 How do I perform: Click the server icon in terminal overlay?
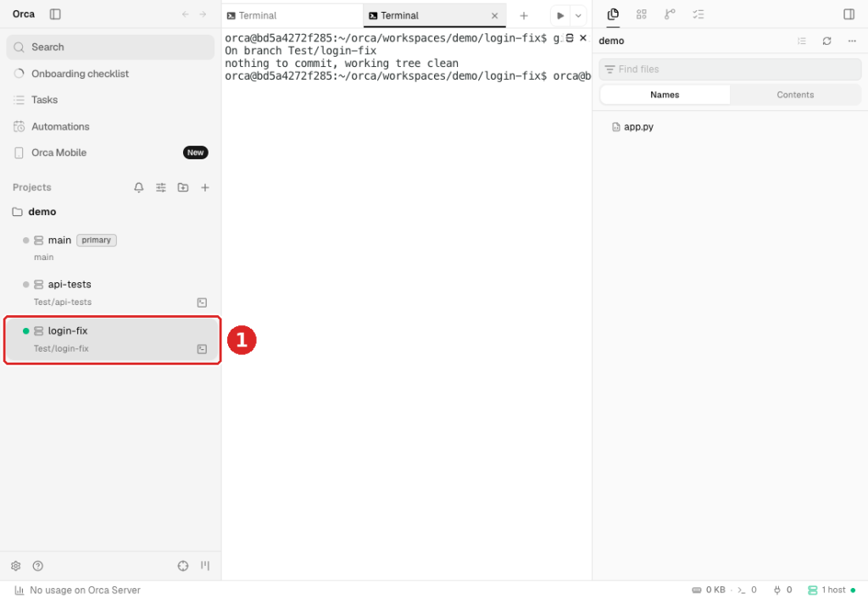(569, 38)
